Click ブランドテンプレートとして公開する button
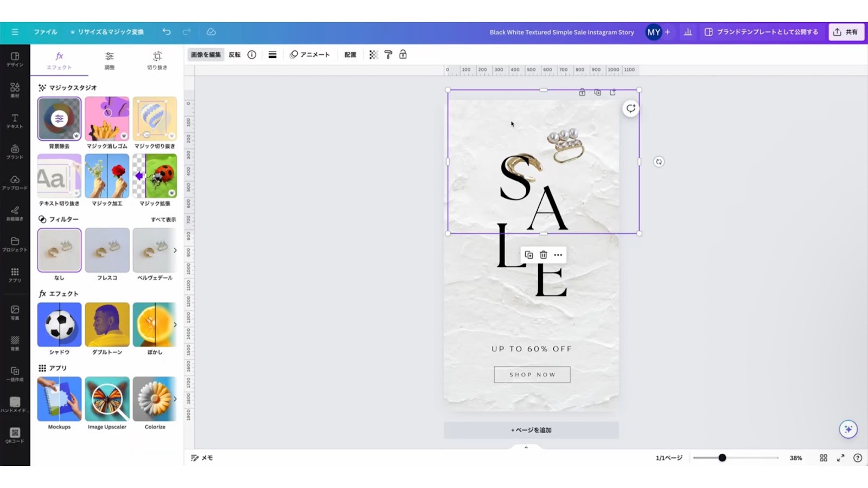 (x=762, y=32)
